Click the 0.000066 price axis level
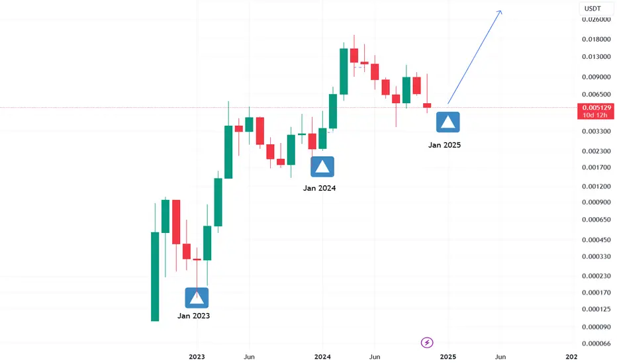Screen dimensions: 617x364 point(596,343)
